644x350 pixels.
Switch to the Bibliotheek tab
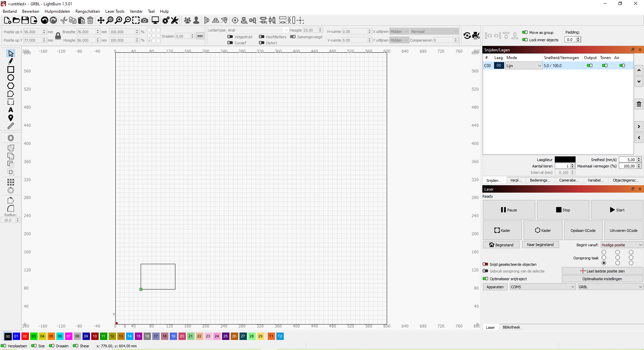point(512,328)
